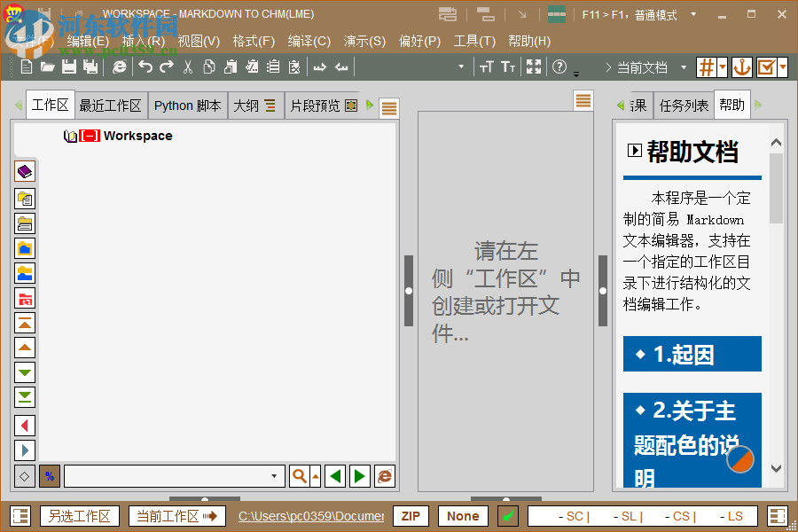Open the C:\Users\pc0359 workspace path link

click(x=312, y=515)
